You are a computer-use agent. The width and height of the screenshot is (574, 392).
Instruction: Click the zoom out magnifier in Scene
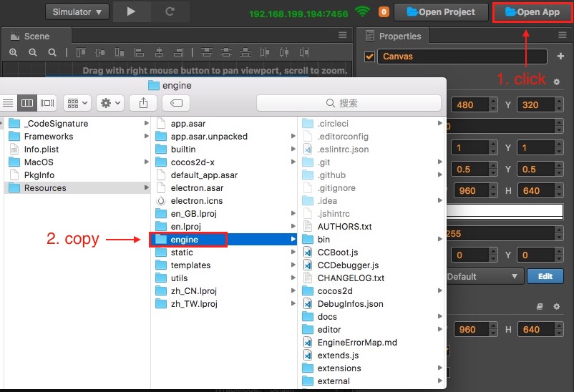33,53
